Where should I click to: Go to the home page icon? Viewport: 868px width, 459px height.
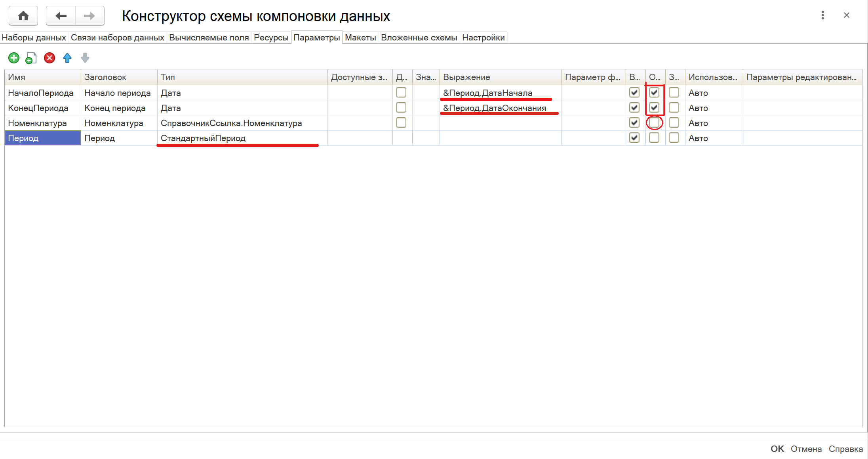[x=23, y=16]
